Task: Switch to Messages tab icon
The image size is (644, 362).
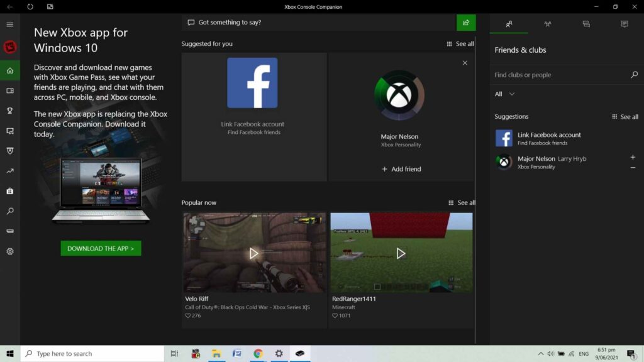Action: [586, 25]
